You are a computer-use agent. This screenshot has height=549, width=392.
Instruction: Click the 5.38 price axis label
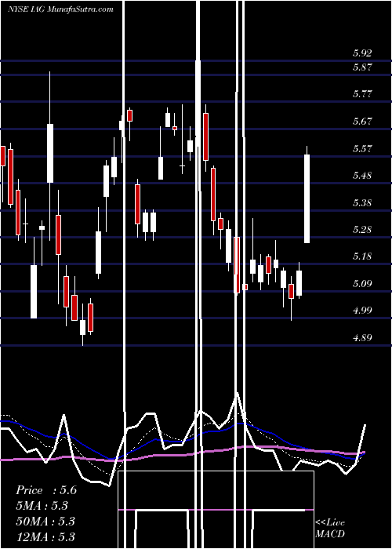[x=362, y=202]
